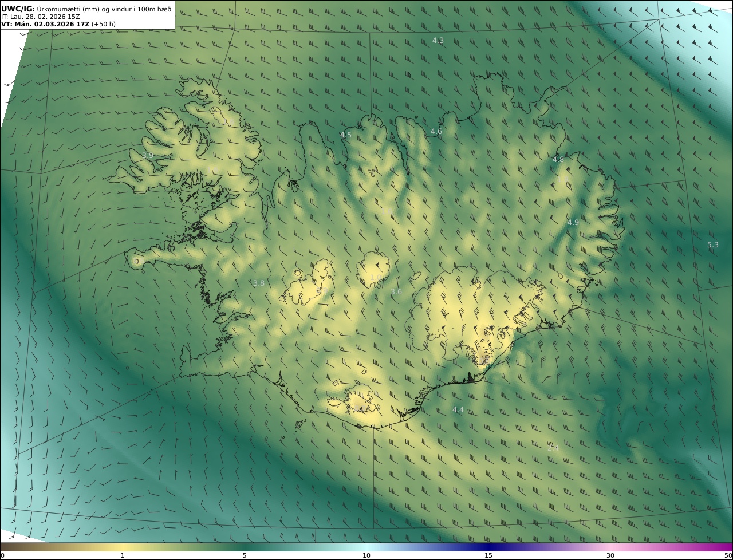Click the 4.4 value off the south coast
This screenshot has height=560, width=733.
[458, 409]
